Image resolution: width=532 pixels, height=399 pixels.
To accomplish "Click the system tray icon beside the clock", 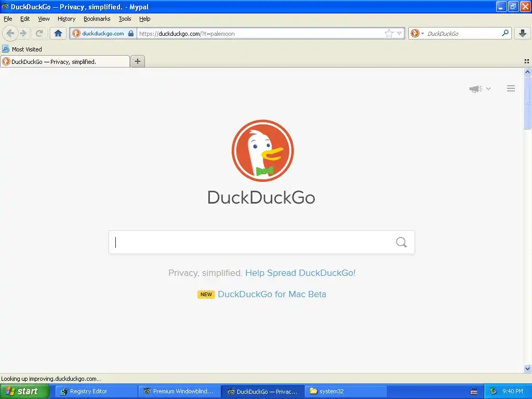I will click(x=494, y=391).
